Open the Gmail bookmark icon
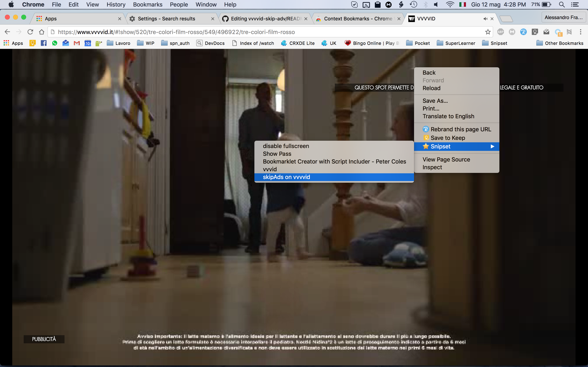 click(x=77, y=43)
